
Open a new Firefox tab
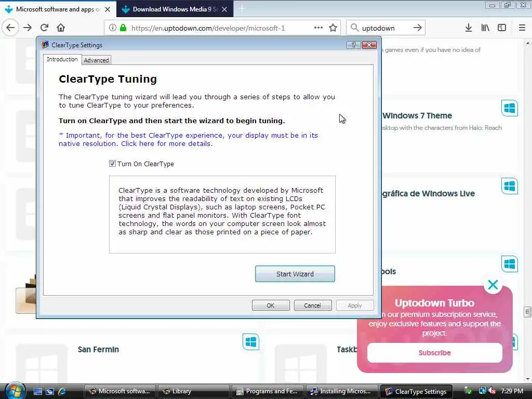point(242,9)
